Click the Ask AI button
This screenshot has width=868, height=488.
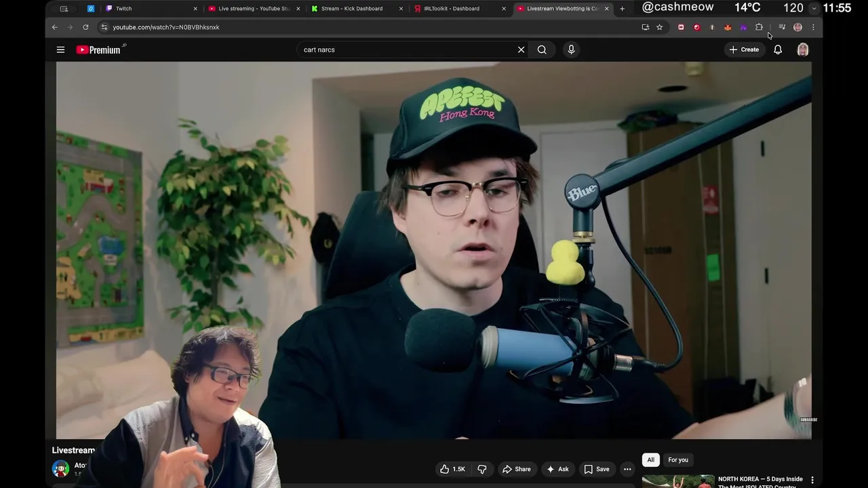pos(557,469)
